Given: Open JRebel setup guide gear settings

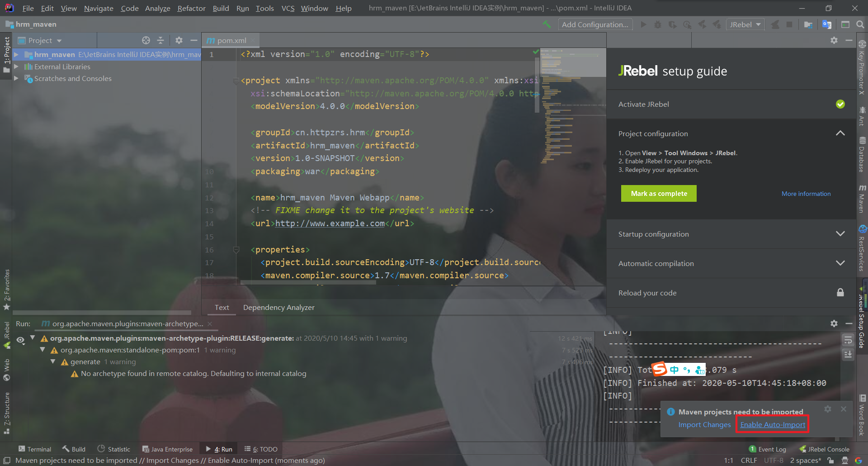Looking at the screenshot, I should 834,40.
